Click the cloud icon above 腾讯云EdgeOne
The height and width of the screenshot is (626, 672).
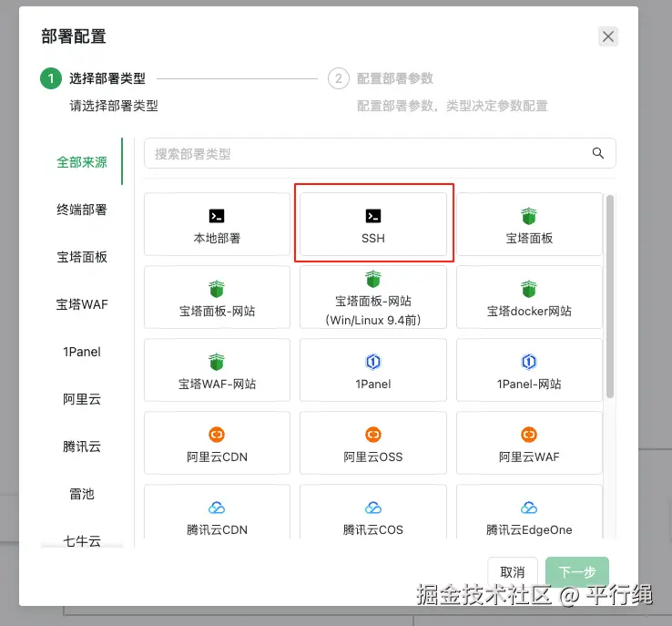529,508
